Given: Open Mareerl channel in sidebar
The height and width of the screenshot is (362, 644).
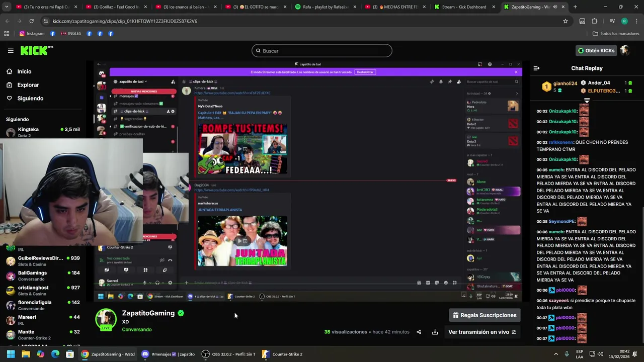Looking at the screenshot, I should 43,320.
